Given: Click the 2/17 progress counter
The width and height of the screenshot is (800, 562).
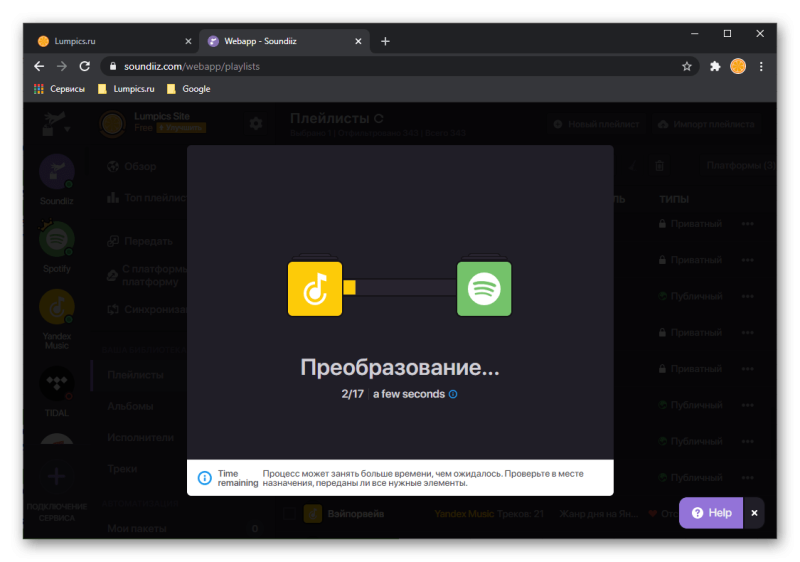Looking at the screenshot, I should (353, 394).
